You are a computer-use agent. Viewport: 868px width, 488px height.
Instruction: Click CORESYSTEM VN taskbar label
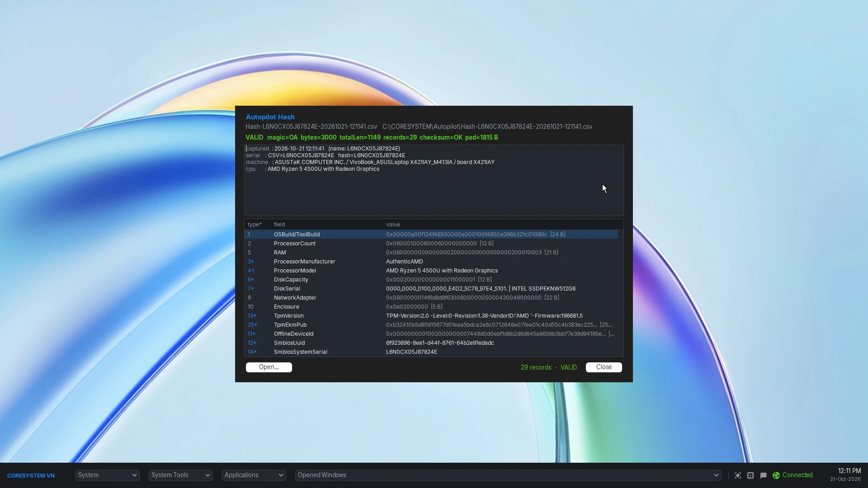31,475
